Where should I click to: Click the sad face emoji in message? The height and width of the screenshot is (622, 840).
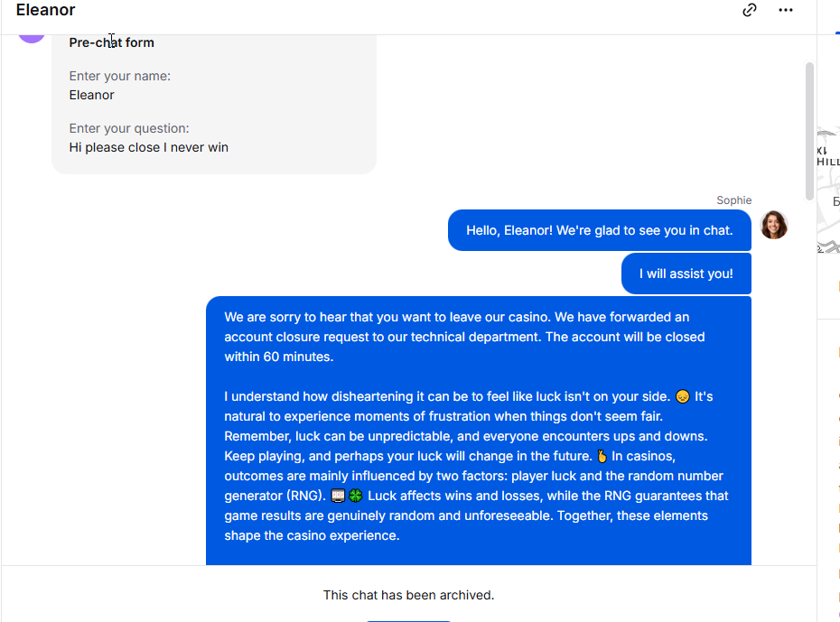pos(683,397)
